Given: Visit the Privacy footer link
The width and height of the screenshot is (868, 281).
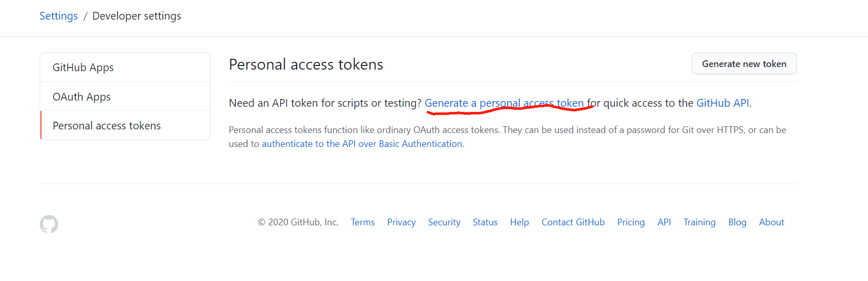Looking at the screenshot, I should click(401, 222).
